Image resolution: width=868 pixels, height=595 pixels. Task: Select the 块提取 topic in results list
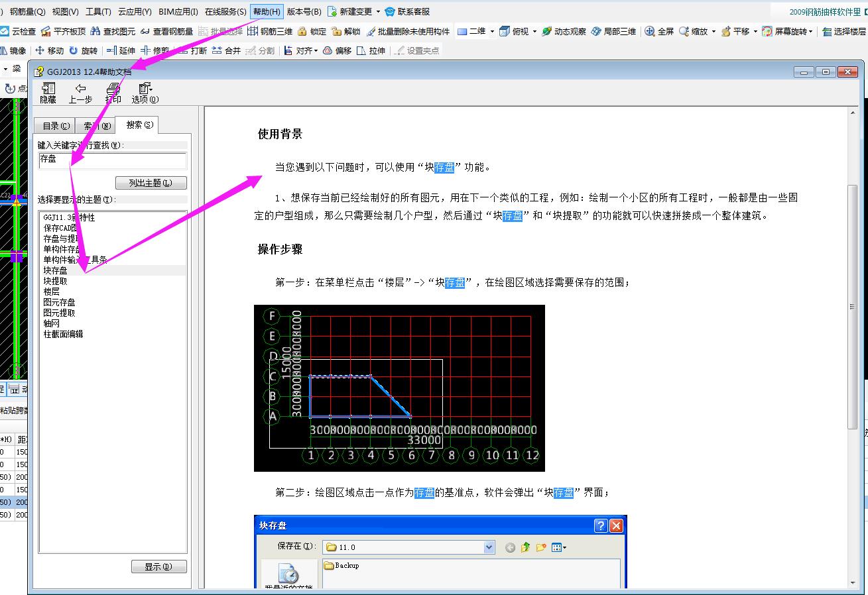click(55, 281)
